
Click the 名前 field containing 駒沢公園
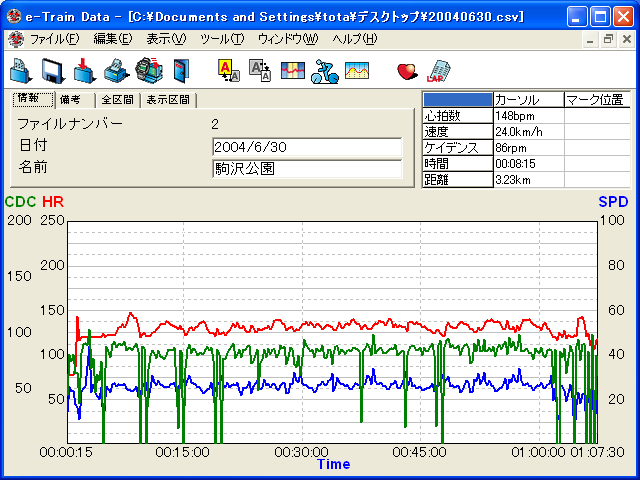tap(307, 169)
